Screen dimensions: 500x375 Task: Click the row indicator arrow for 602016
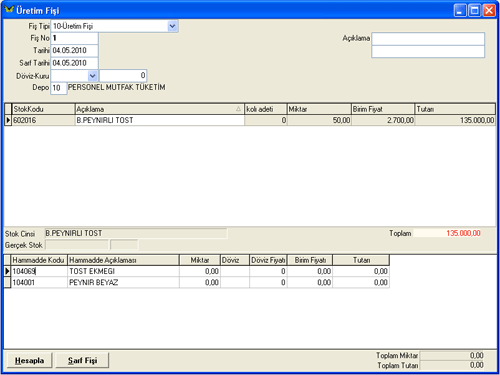[x=8, y=120]
